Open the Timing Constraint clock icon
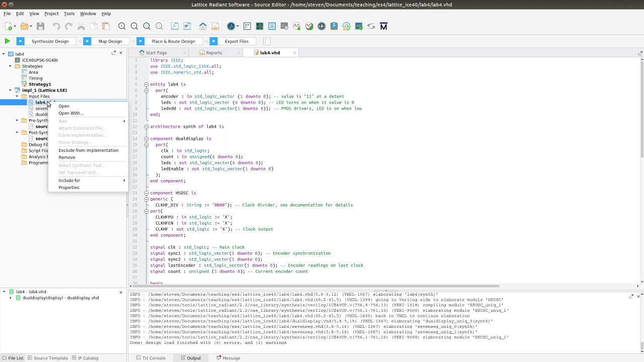644x362 pixels. [x=231, y=26]
